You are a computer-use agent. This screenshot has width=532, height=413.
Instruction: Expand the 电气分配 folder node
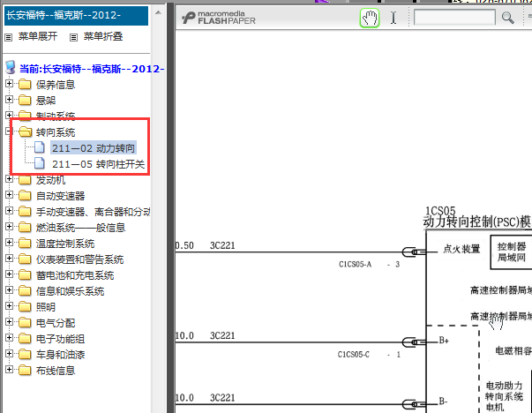coord(9,322)
